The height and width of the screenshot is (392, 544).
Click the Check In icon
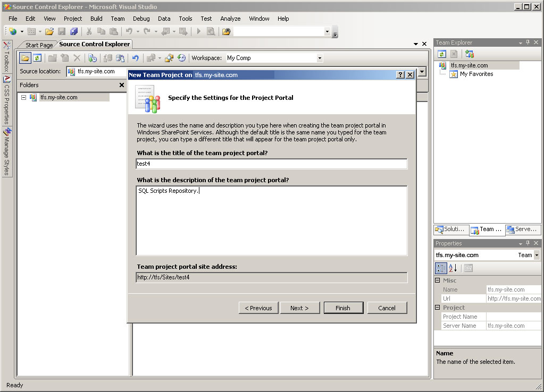(120, 58)
